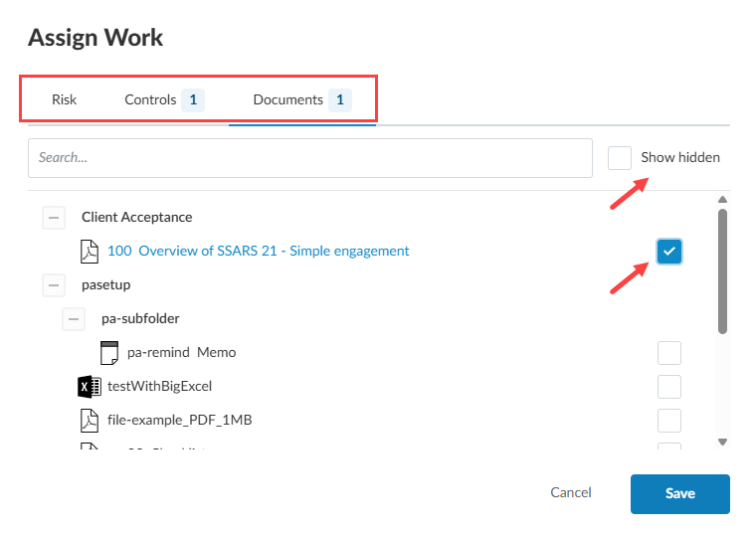Enable the Show hidden checkbox
Image resolution: width=756 pixels, height=537 pixels.
620,158
